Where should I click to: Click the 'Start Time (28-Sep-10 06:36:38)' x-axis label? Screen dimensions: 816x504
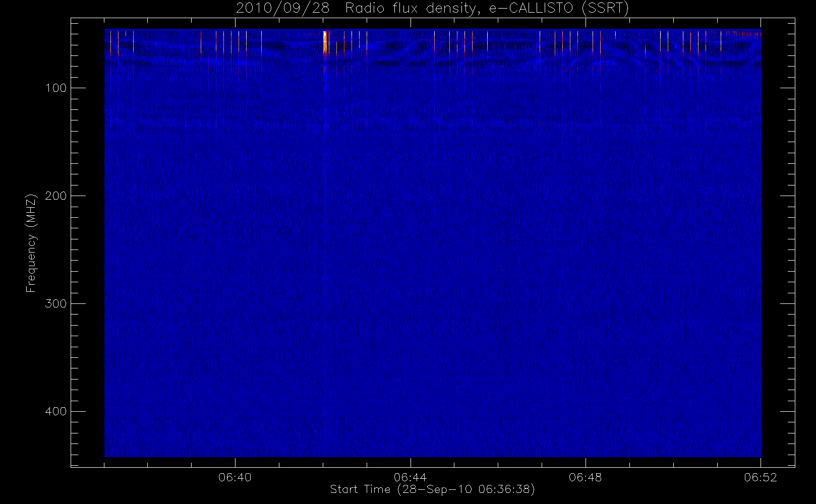[432, 489]
